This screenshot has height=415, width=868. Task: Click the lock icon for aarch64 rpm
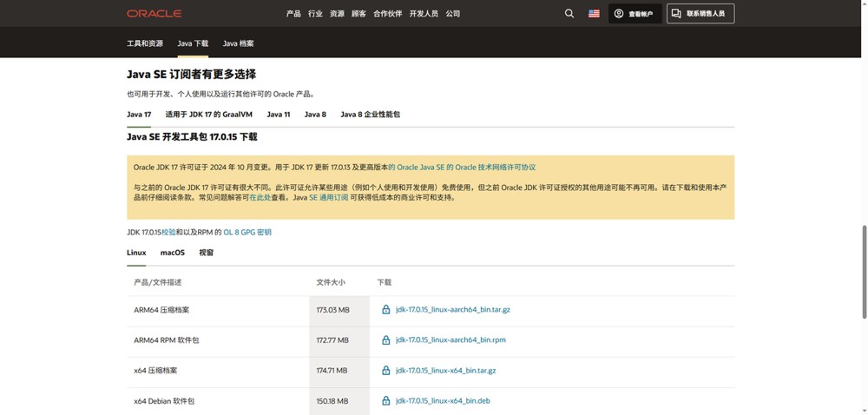[x=386, y=339]
